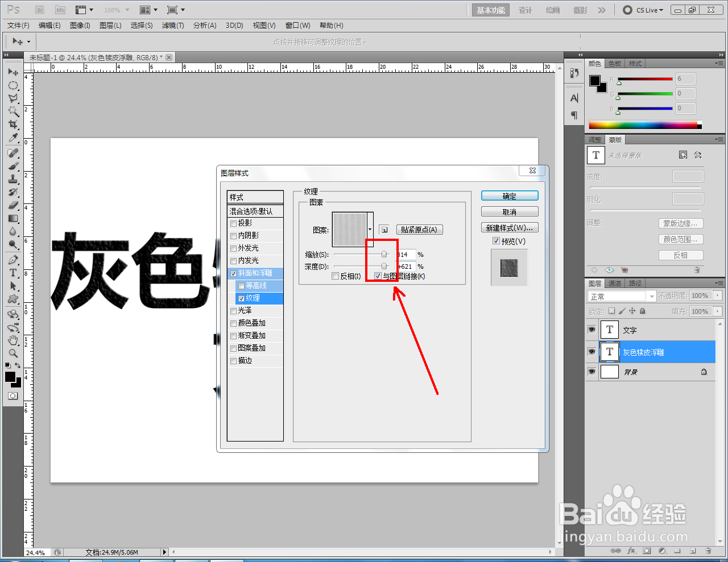Open the Layers panel options menu
728x562 pixels.
pyautogui.click(x=719, y=283)
